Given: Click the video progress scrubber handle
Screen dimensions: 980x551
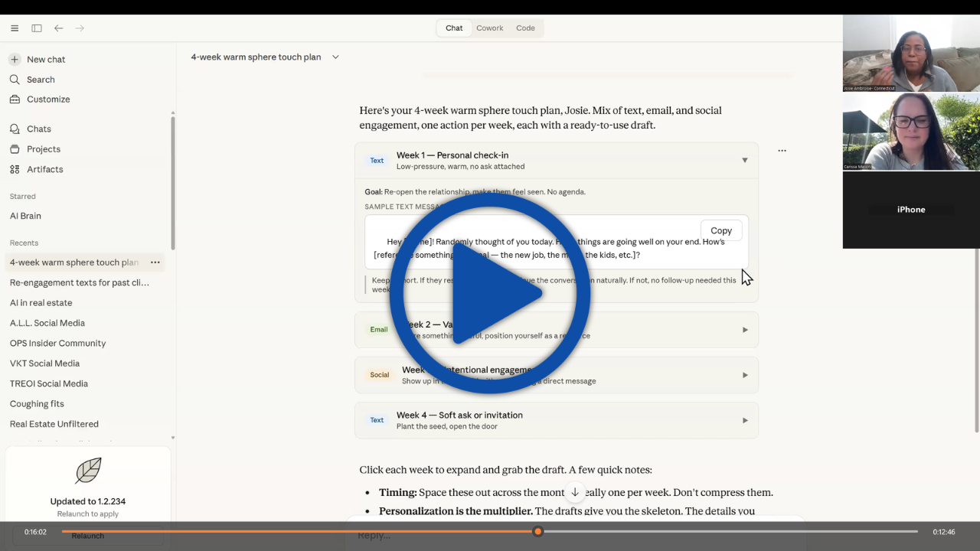Looking at the screenshot, I should pos(538,531).
